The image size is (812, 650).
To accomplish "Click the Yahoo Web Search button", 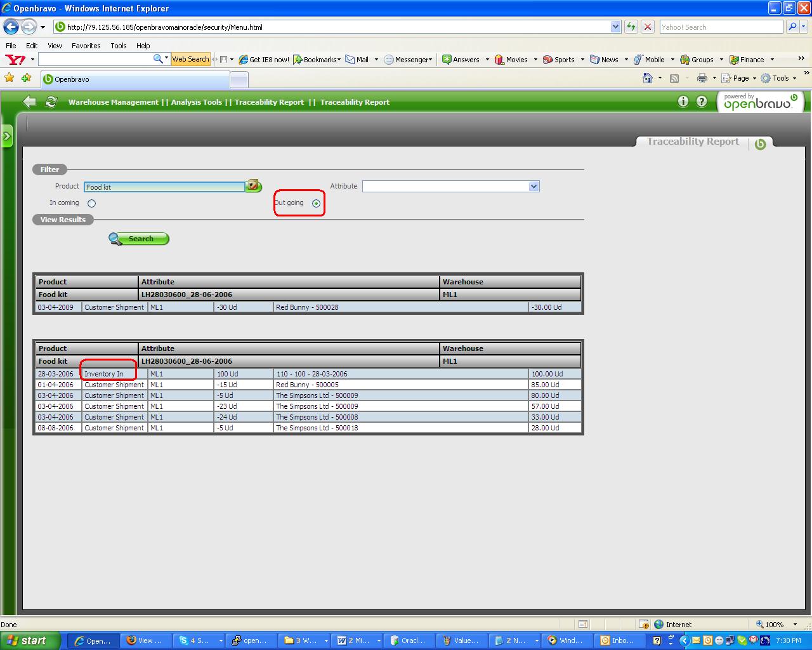I will coord(190,59).
